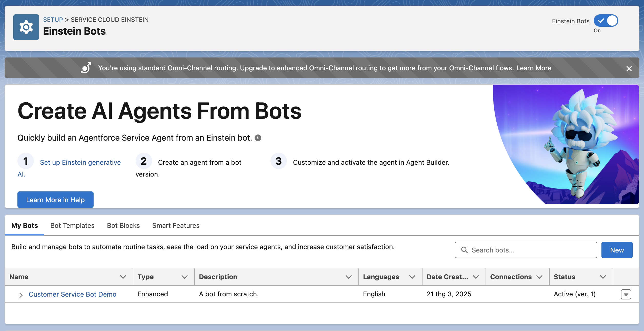Click the 'SERVICE CLOUD EINSTEIN' breadcrumb text
Screen dimensions: 644x331
coord(110,20)
